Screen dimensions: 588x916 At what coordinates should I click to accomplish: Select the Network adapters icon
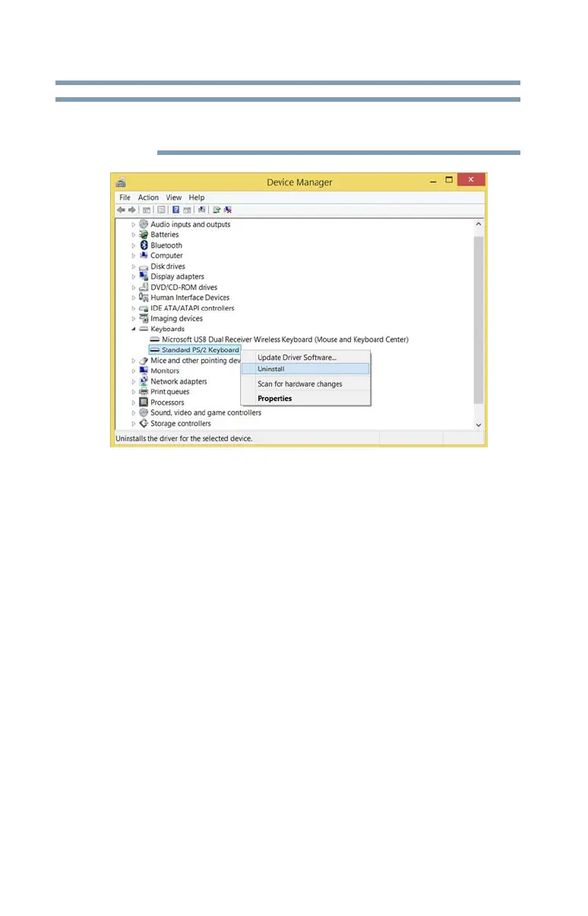144,381
